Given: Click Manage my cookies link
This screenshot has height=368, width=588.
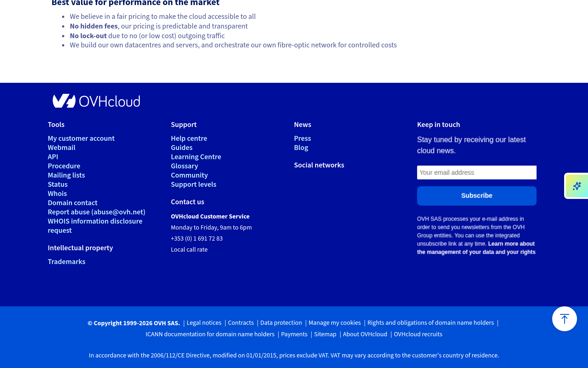Looking at the screenshot, I should point(335,323).
